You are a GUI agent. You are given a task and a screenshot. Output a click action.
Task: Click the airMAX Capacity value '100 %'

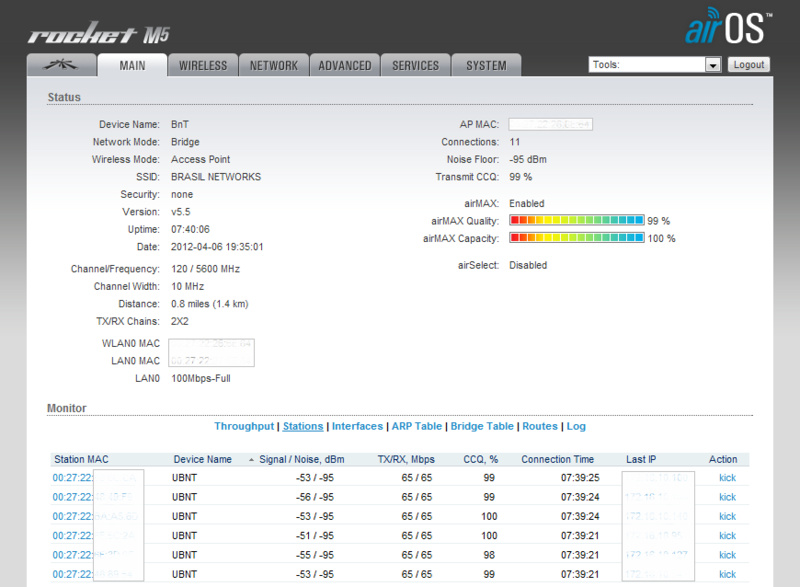click(x=661, y=238)
